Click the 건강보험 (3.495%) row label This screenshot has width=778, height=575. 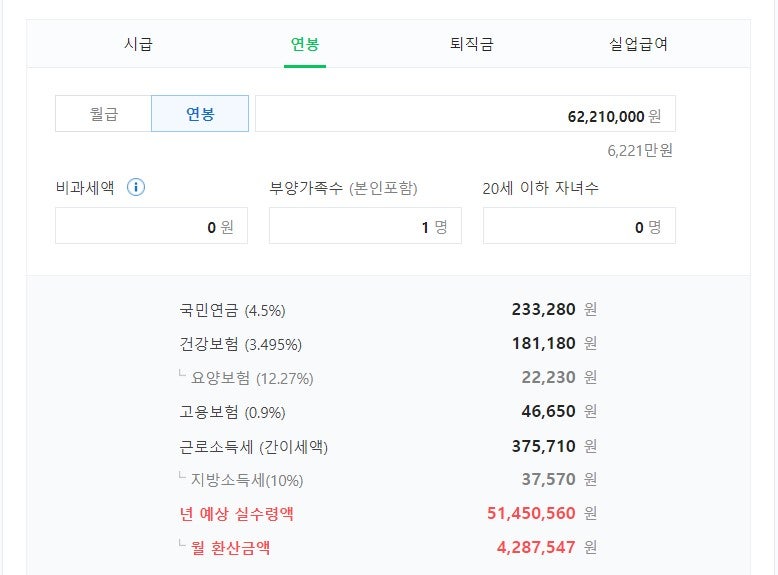[240, 344]
